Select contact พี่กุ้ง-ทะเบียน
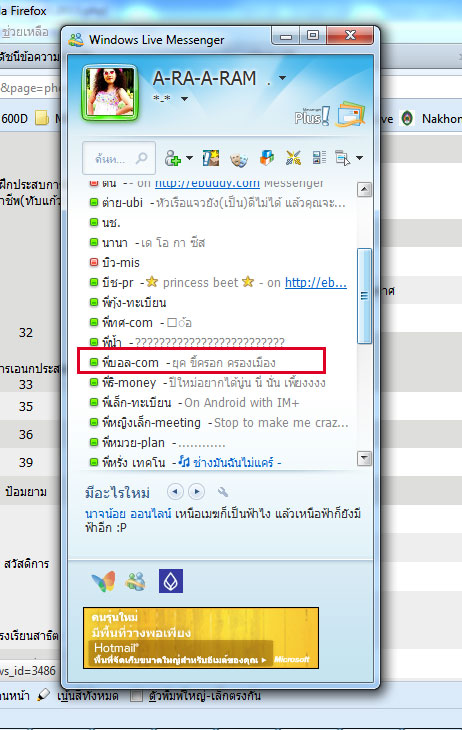The height and width of the screenshot is (730, 462). (x=134, y=303)
